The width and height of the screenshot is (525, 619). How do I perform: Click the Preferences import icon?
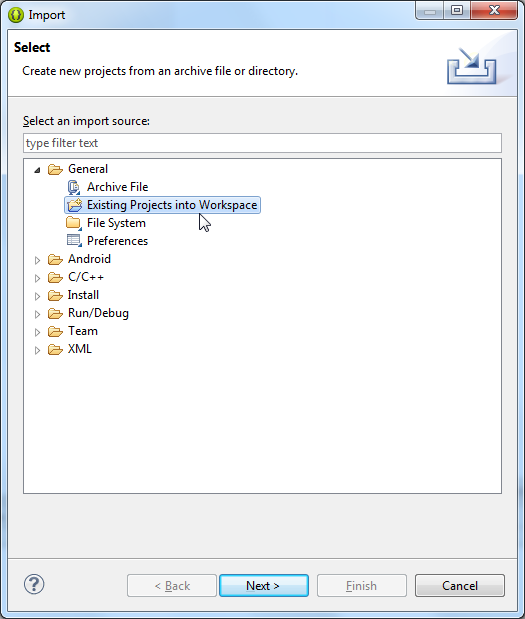[74, 240]
